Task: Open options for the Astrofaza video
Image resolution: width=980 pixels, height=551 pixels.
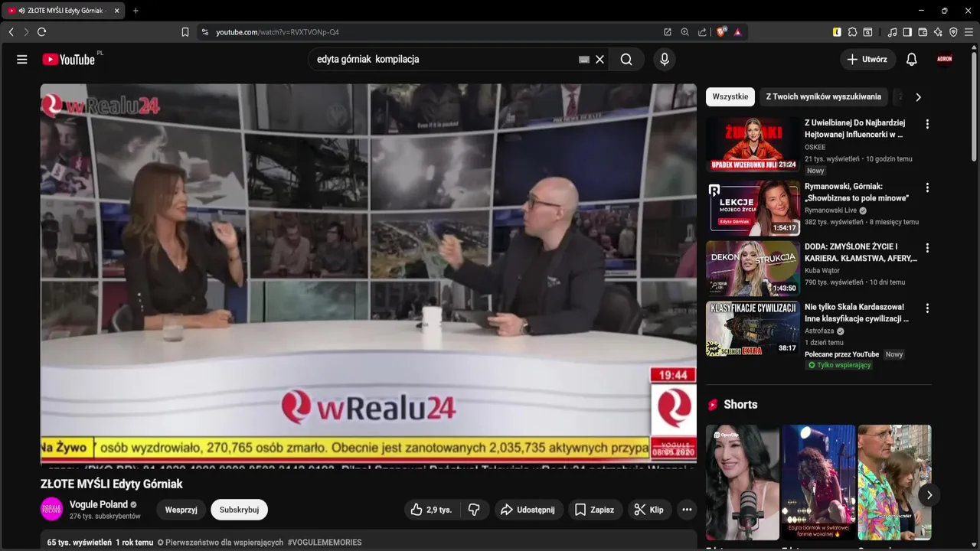Action: click(x=927, y=308)
